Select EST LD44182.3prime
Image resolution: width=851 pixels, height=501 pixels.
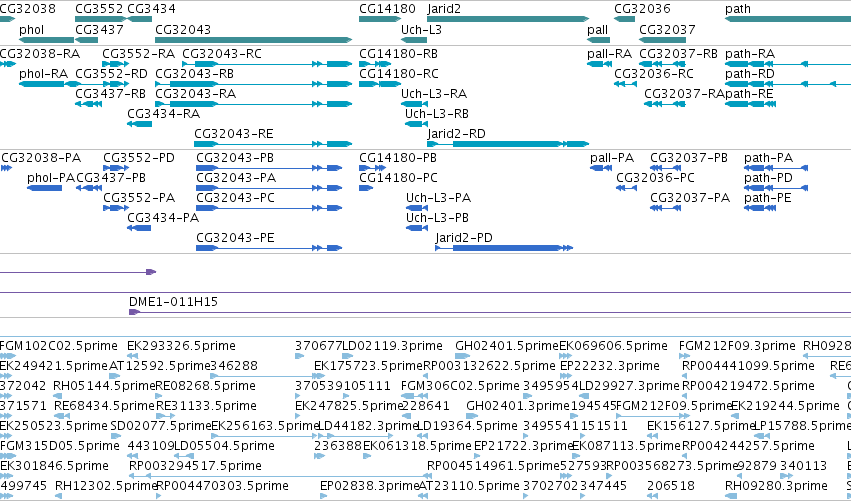tap(367, 426)
